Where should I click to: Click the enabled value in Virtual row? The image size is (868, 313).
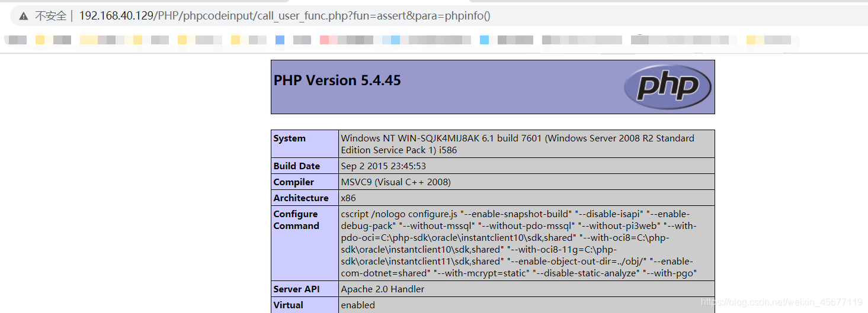[x=358, y=305]
